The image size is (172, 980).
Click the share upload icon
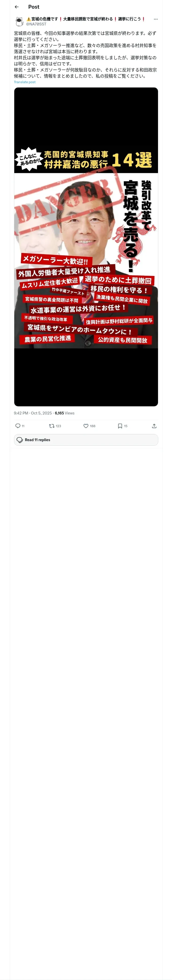(x=154, y=426)
